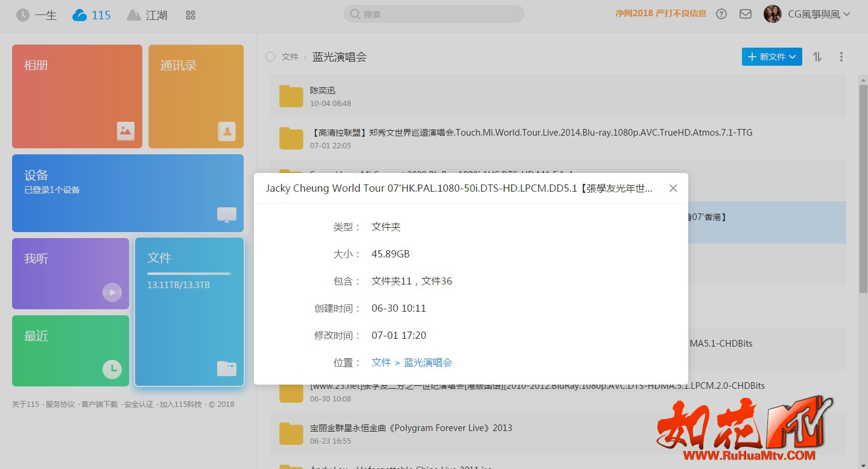This screenshot has width=868, height=469.
Task: Open the apps grid icon
Action: (x=191, y=15)
